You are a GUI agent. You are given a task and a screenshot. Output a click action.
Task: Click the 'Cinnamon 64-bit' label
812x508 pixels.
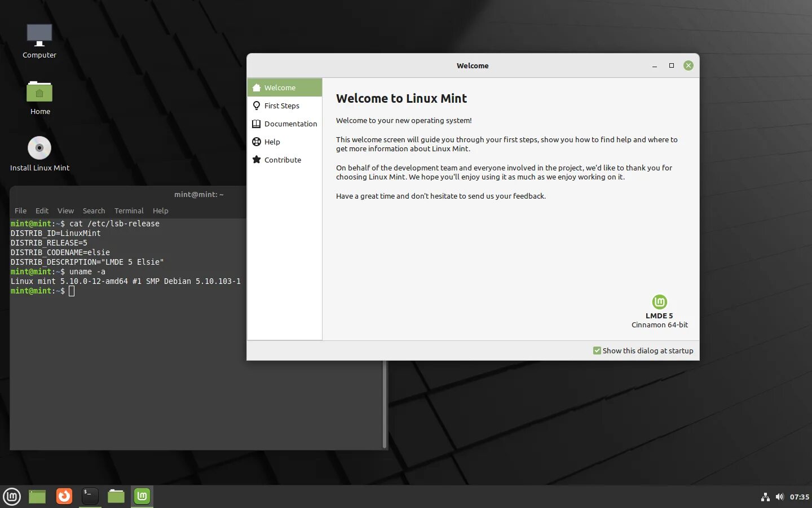[660, 325]
